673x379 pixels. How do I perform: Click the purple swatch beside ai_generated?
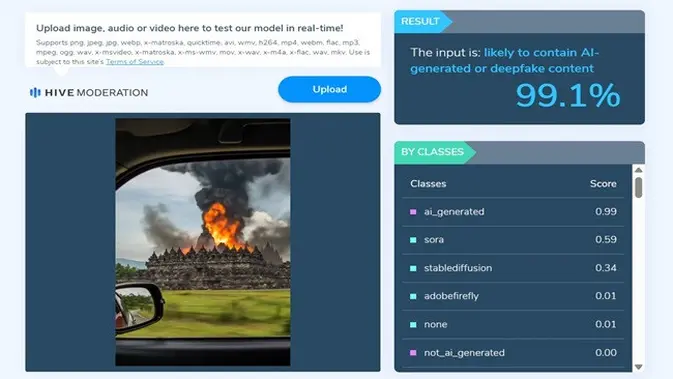click(413, 212)
